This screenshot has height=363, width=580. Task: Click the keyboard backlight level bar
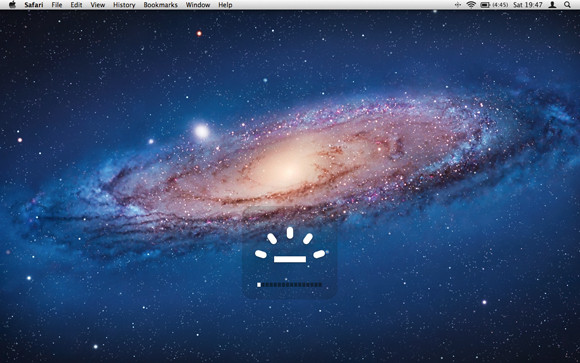point(290,285)
